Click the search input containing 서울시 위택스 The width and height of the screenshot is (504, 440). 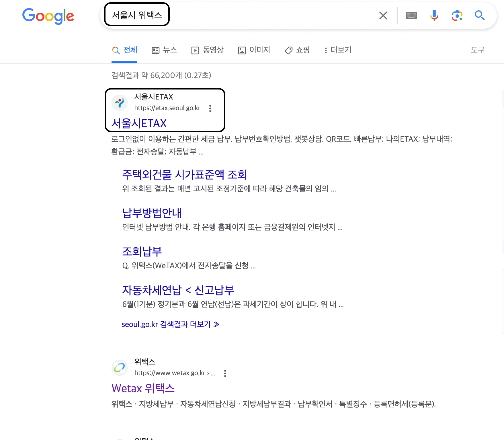[x=241, y=15]
